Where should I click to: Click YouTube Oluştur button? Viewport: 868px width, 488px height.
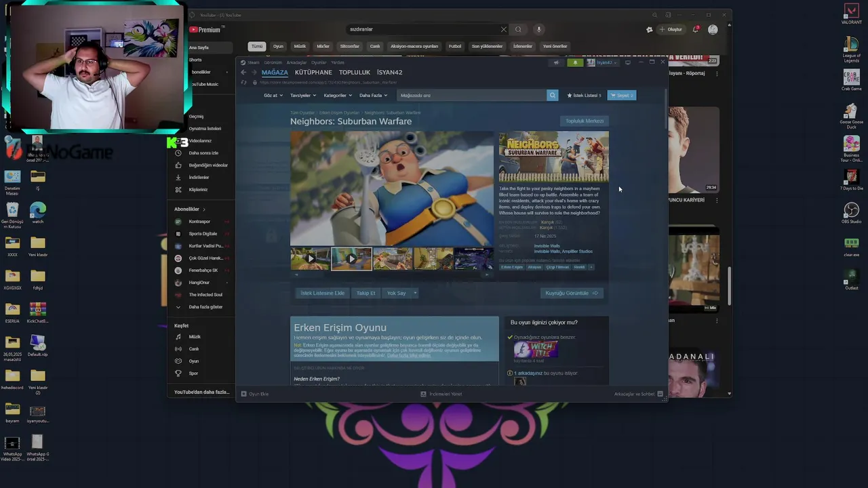pyautogui.click(x=669, y=29)
